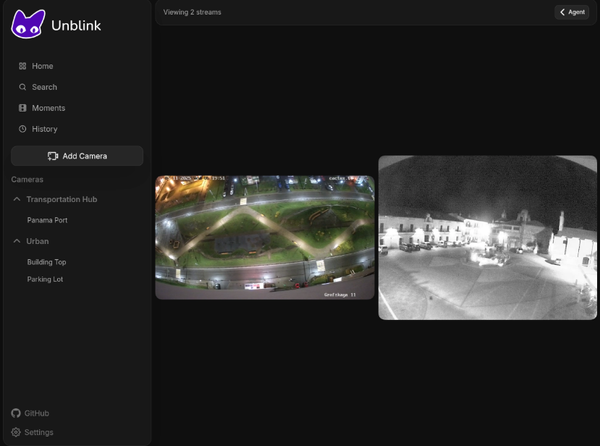Open the GitHub link
The width and height of the screenshot is (600, 446).
(30, 413)
